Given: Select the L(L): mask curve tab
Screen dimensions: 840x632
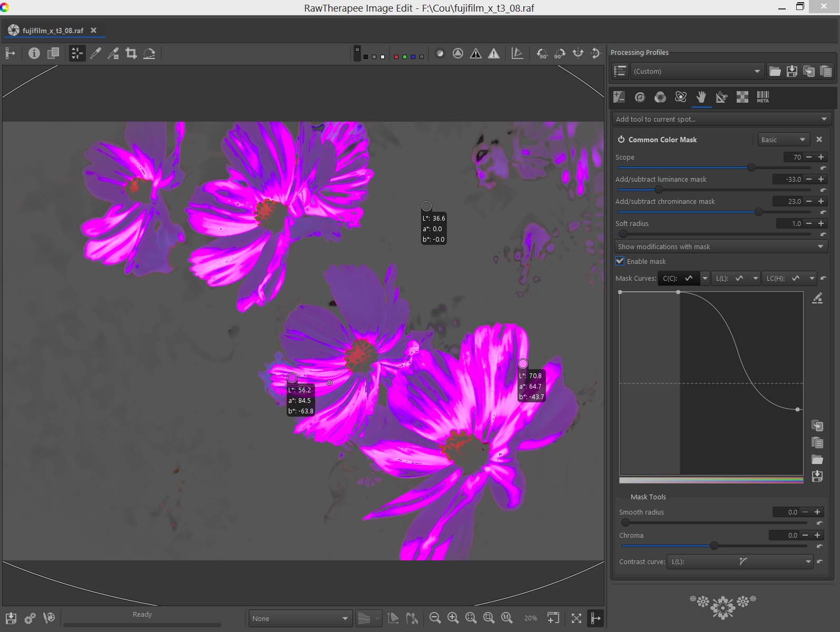Looking at the screenshot, I should (729, 278).
